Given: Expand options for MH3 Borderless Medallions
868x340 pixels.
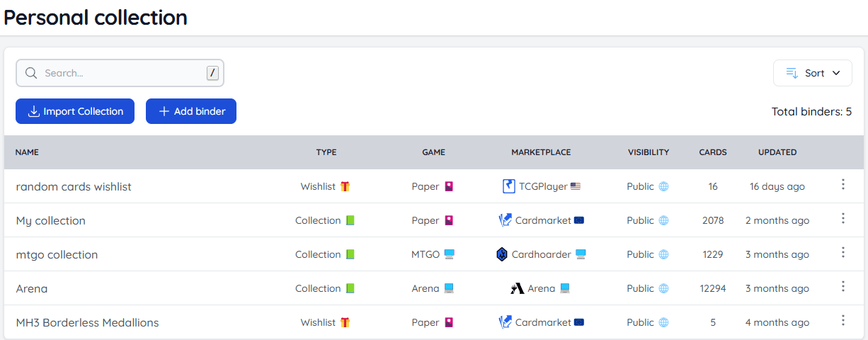Looking at the screenshot, I should tap(843, 321).
